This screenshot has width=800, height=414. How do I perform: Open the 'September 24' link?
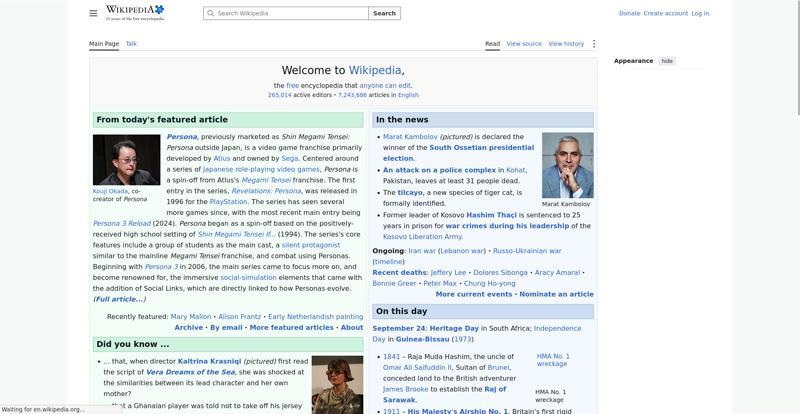397,328
